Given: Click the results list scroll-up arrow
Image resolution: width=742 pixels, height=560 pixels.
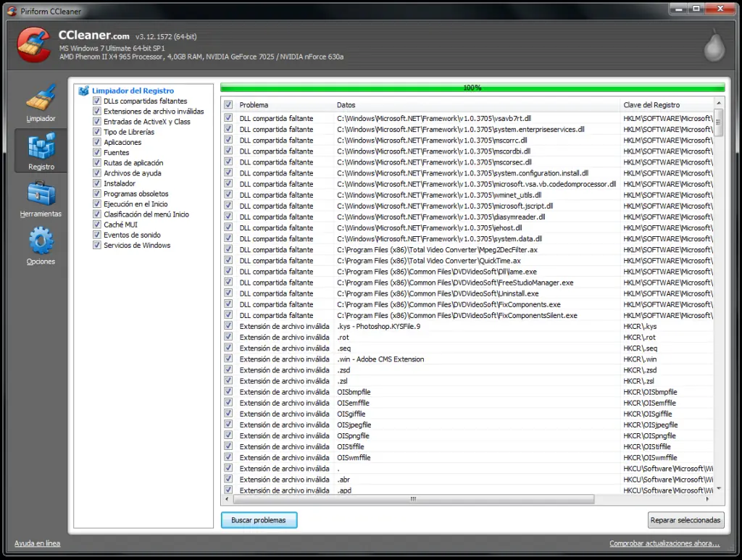Looking at the screenshot, I should 718,103.
